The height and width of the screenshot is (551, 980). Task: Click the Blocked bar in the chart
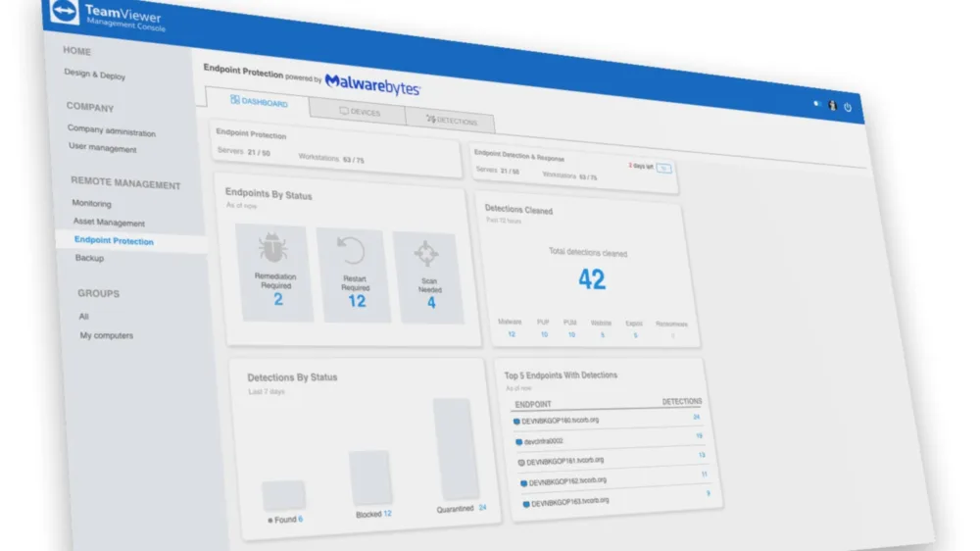[370, 477]
